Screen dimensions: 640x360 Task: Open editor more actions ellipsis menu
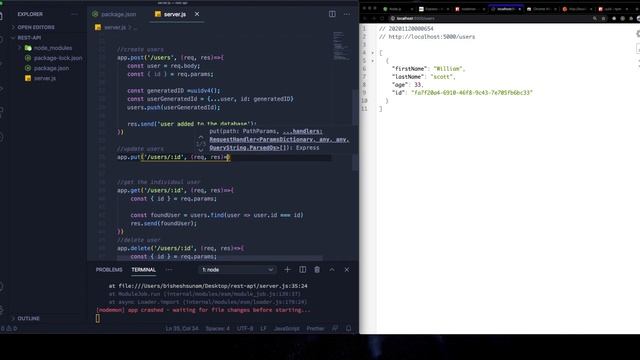point(347,14)
